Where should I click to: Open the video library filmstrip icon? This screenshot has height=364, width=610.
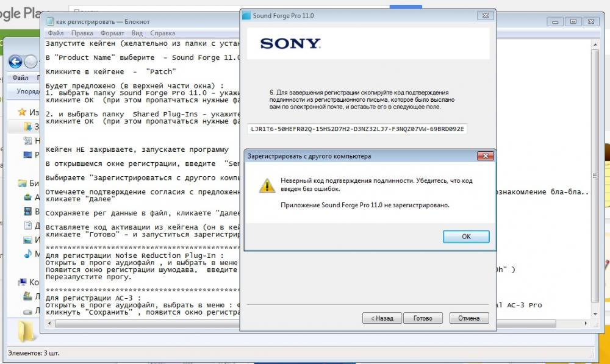click(27, 212)
